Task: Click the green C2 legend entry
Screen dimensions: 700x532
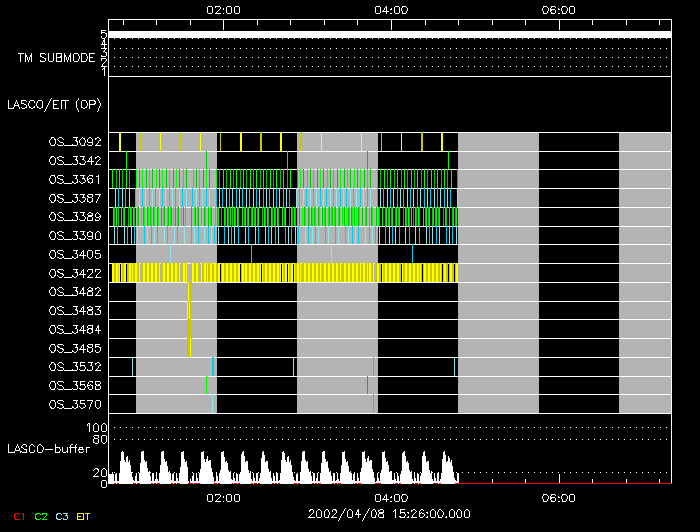Action: point(41,516)
